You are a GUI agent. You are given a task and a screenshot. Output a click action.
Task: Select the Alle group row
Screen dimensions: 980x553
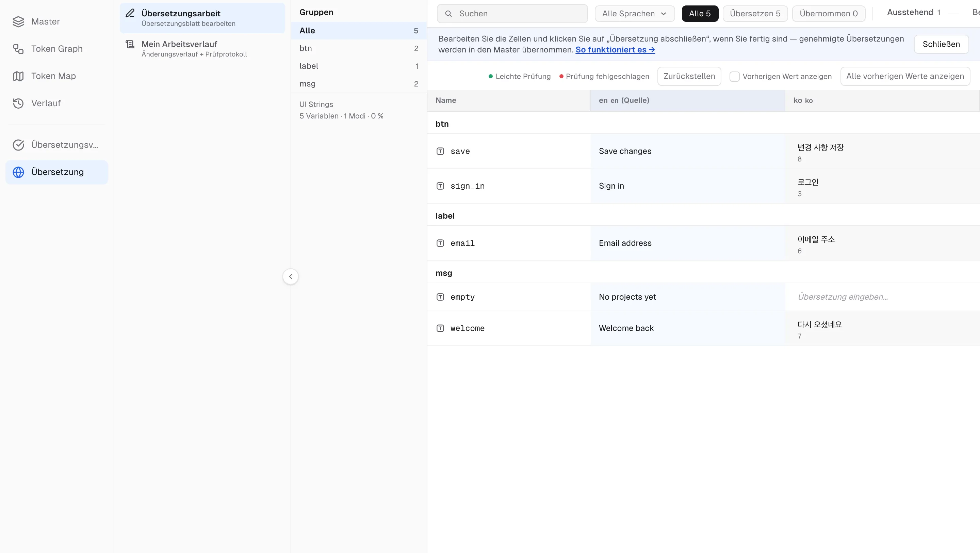point(359,30)
